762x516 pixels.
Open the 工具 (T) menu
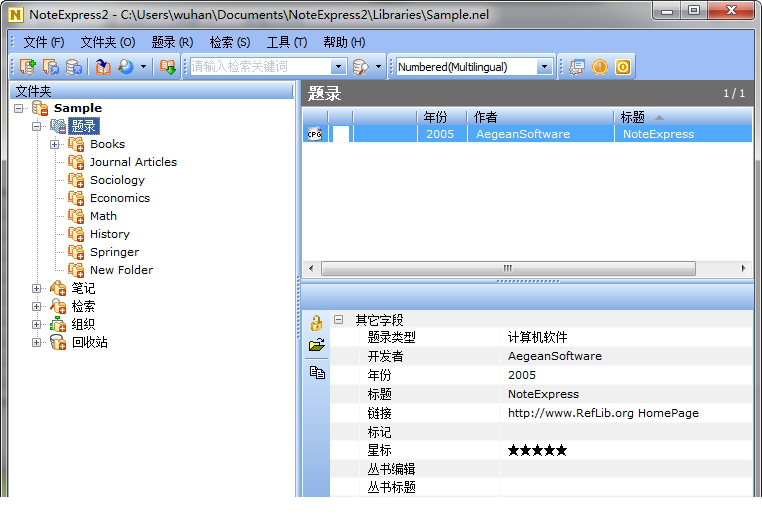point(287,42)
